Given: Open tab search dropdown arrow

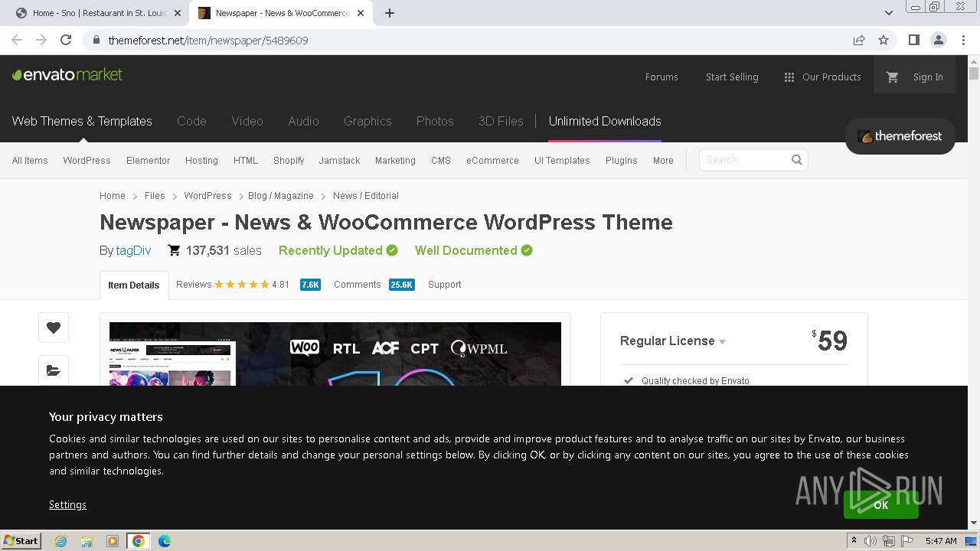Looking at the screenshot, I should (889, 13).
